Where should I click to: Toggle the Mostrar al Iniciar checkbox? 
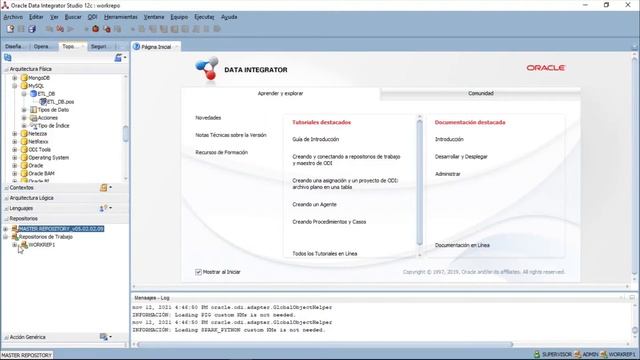(198, 272)
